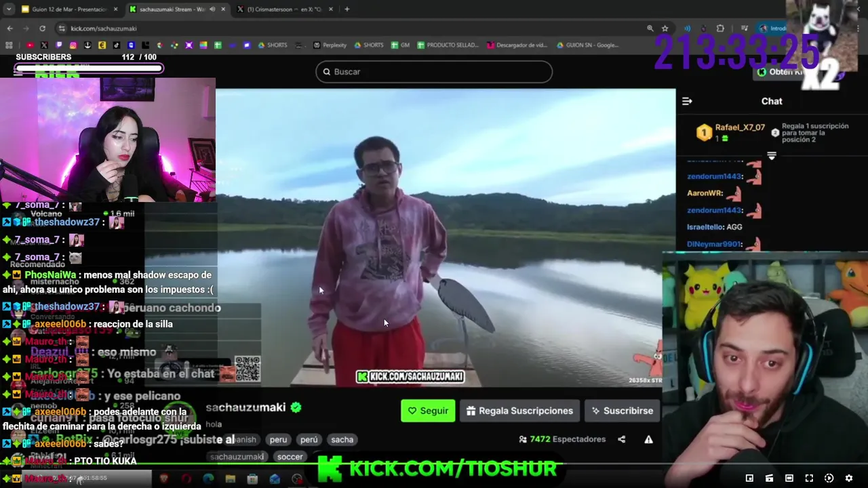Go back in browser history

[x=9, y=28]
